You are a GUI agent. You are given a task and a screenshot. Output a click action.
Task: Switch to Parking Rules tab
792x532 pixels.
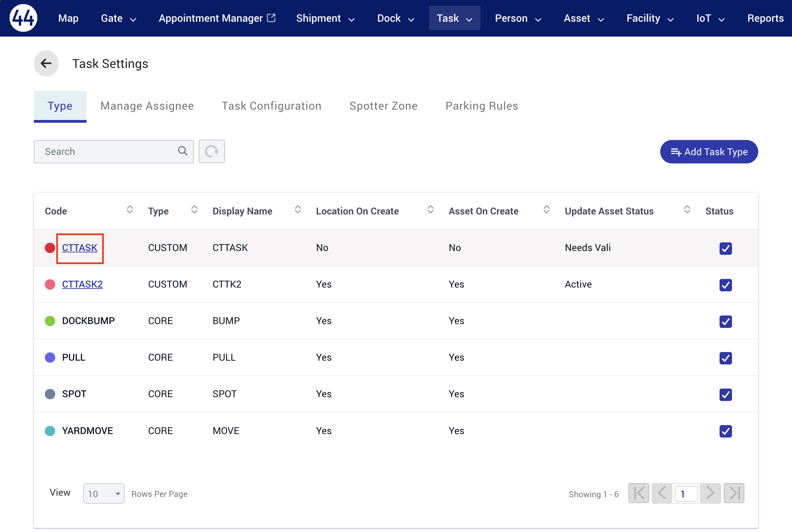point(482,106)
